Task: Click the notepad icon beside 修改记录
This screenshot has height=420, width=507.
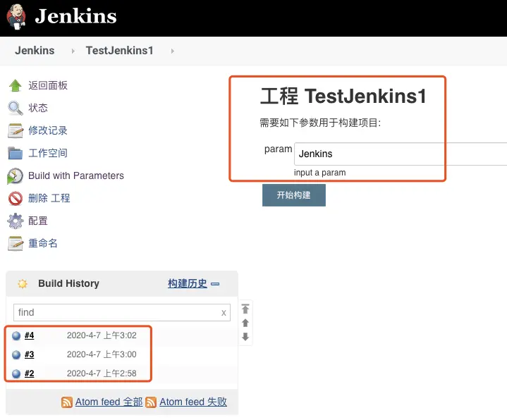Action: 16,130
